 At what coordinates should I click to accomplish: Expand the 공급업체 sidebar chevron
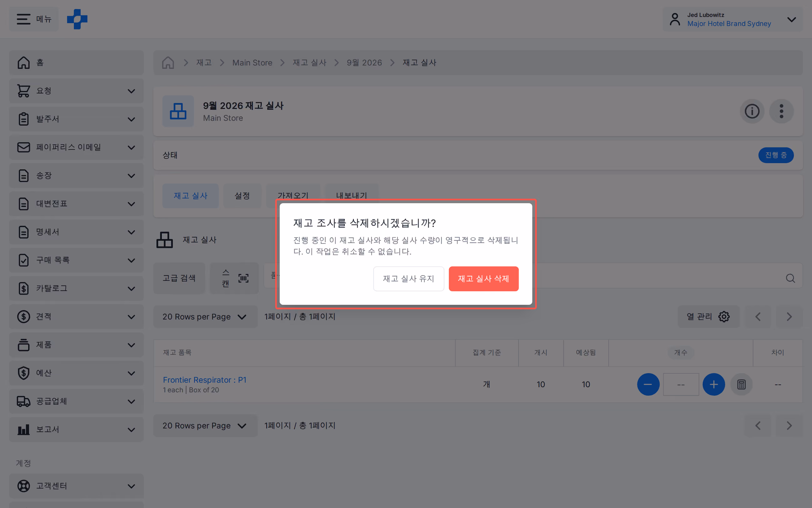(x=131, y=401)
